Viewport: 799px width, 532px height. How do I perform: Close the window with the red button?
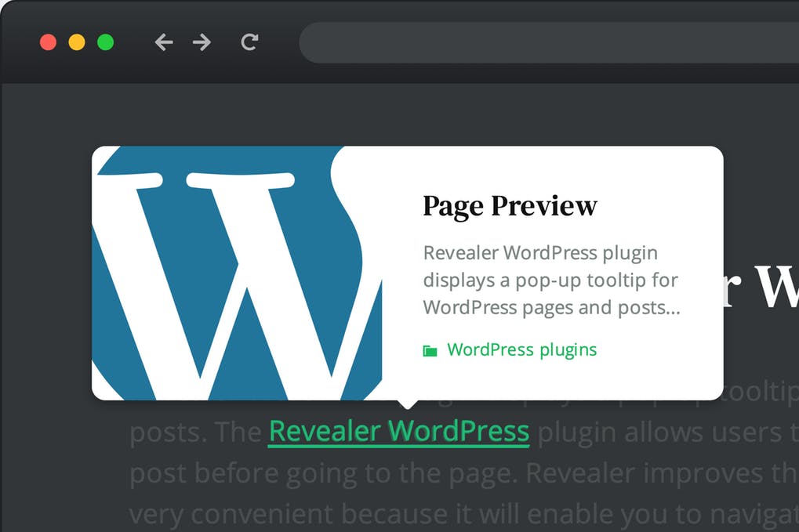[x=49, y=42]
